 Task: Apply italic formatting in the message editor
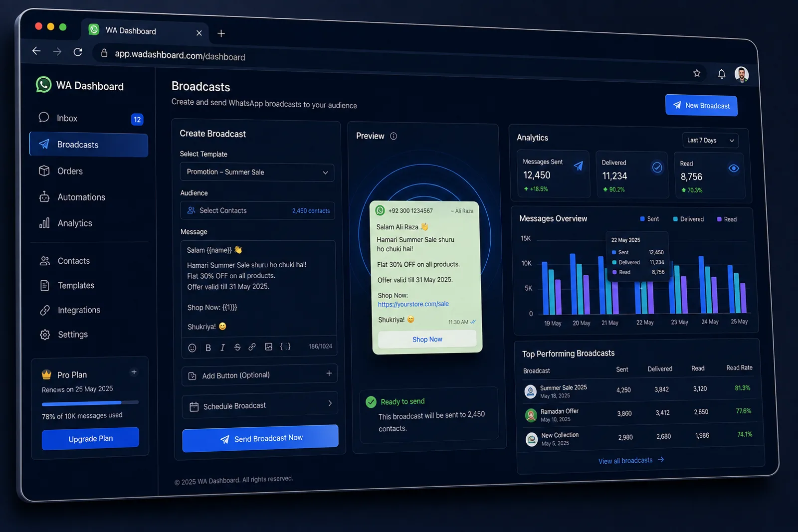click(x=222, y=348)
